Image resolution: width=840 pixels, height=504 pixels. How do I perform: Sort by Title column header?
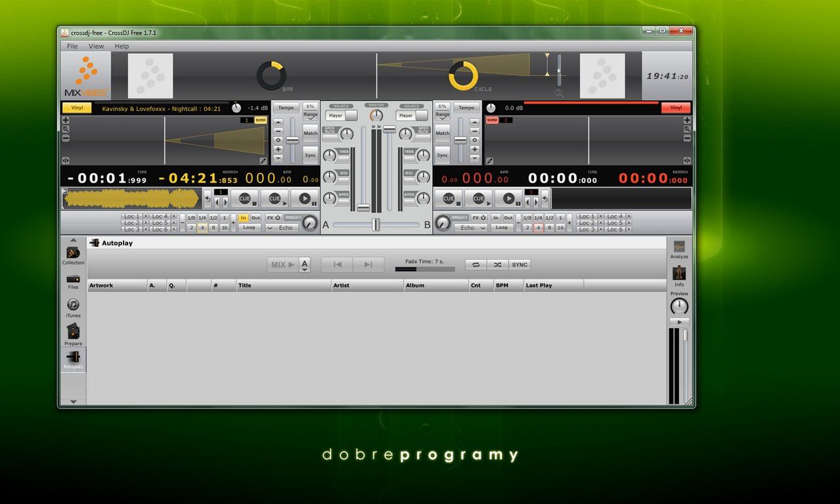pos(283,285)
